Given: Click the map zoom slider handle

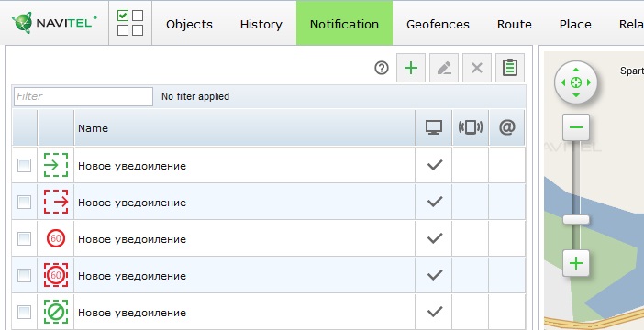Looking at the screenshot, I should click(x=576, y=220).
